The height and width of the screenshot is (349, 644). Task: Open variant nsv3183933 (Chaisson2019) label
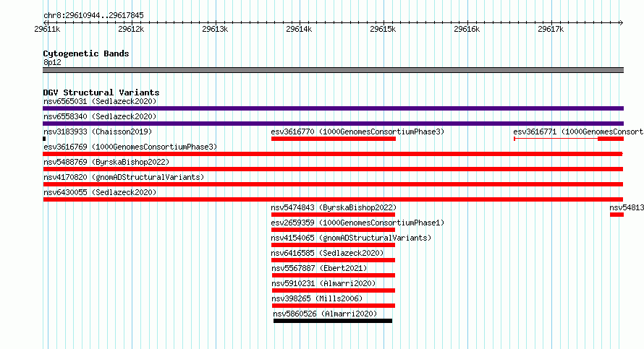(98, 132)
